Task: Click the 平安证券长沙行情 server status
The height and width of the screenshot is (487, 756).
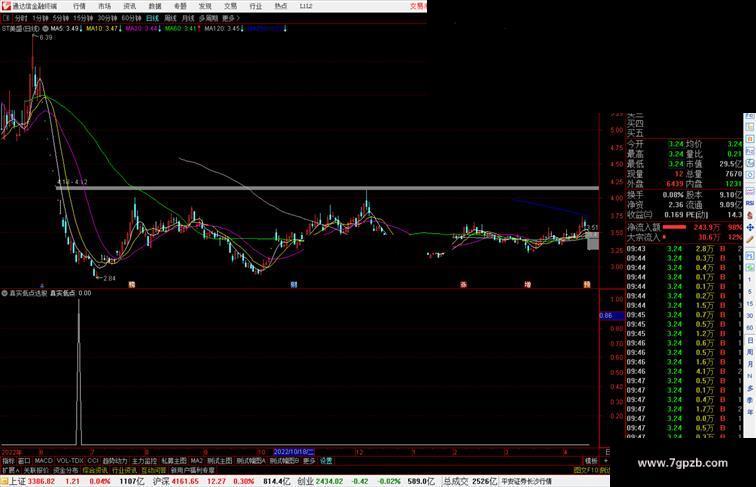Action: click(526, 481)
